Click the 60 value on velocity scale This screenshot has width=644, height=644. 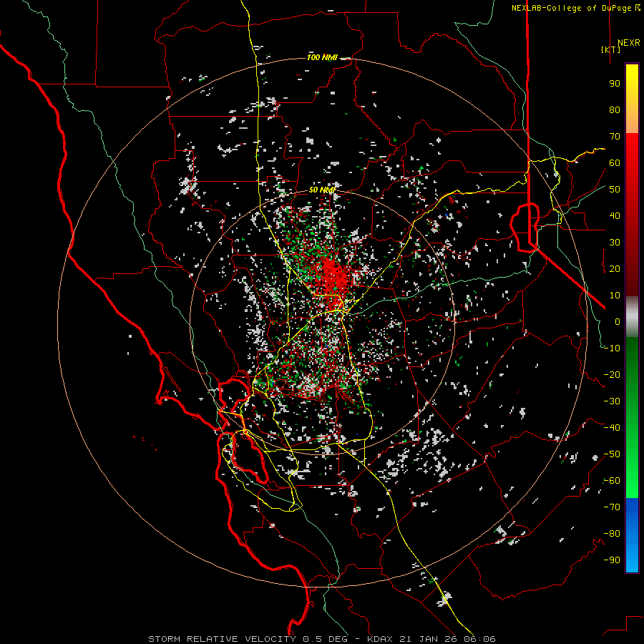point(615,162)
